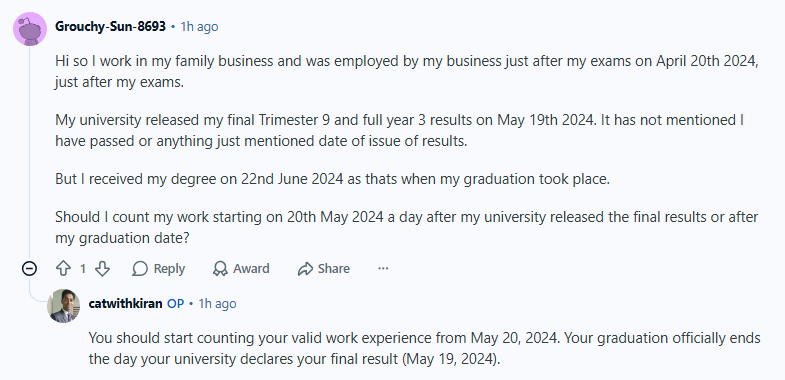Viewport: 785px width, 380px height.
Task: Click the Award ribbon icon
Action: pos(220,269)
